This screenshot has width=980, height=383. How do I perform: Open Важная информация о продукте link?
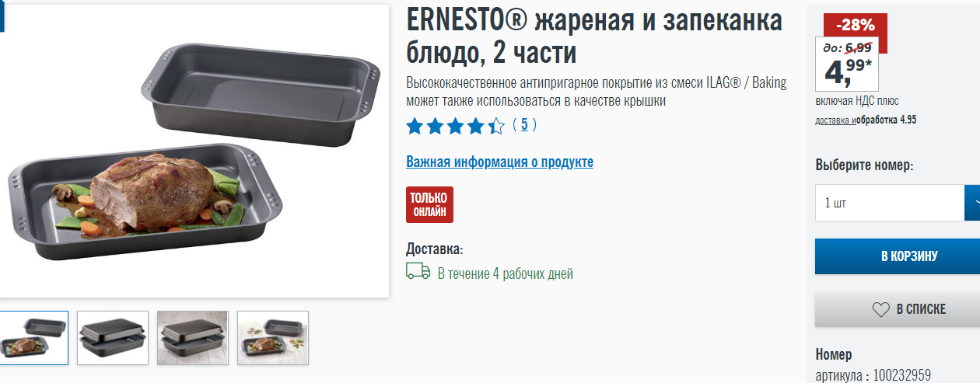point(499,162)
